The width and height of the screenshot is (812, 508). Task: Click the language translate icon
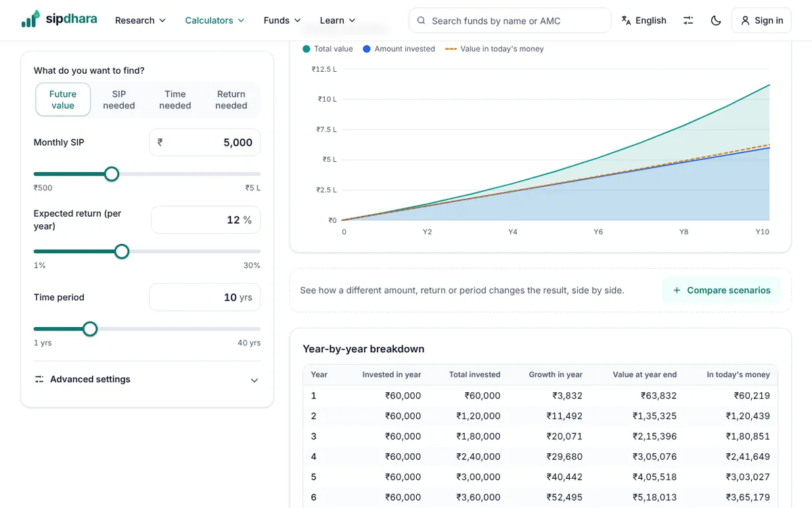[x=626, y=20]
